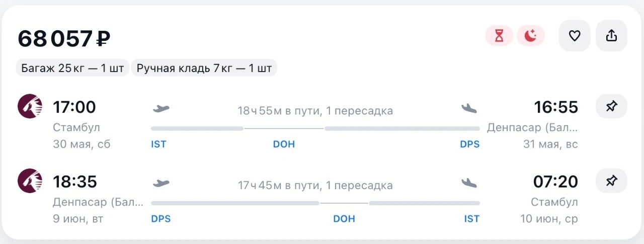The width and height of the screenshot is (644, 244).
Task: Add ticket to favorites with heart icon
Action: [575, 36]
